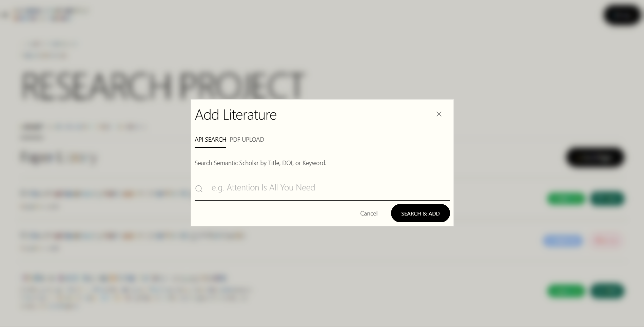The height and width of the screenshot is (327, 644).
Task: Click the magnifier icon in the search field
Action: coord(199,189)
